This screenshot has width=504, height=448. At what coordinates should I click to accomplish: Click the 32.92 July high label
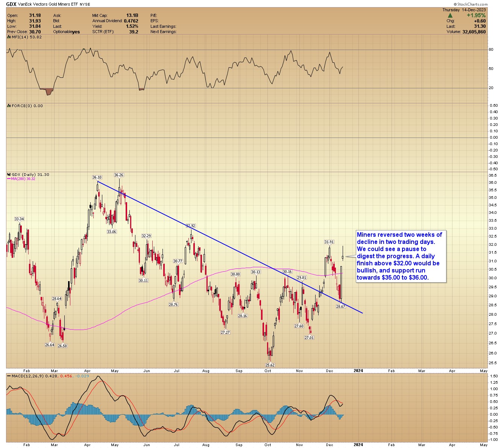(x=191, y=226)
